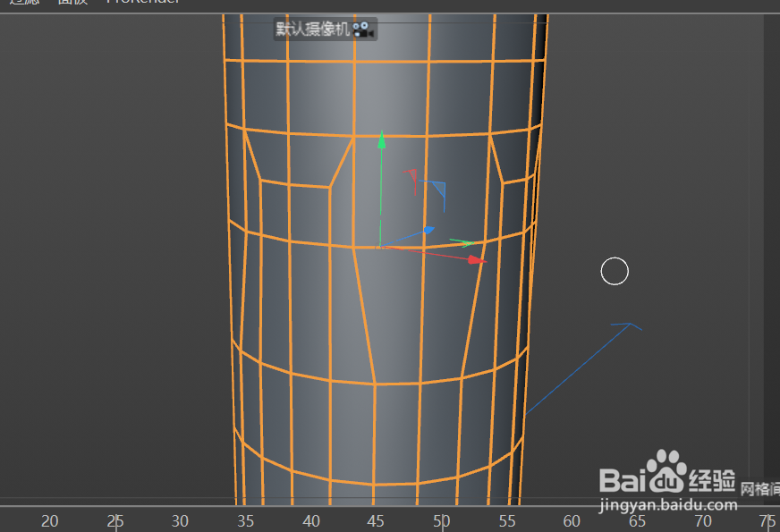The height and width of the screenshot is (532, 780).
Task: Select frame 45 on the timeline ruler
Action: click(x=376, y=520)
